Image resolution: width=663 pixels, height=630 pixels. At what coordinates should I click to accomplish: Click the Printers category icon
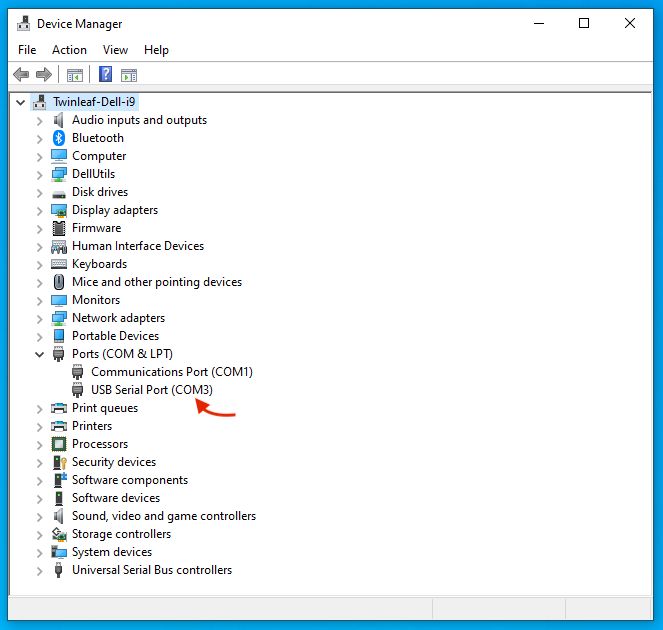point(59,426)
